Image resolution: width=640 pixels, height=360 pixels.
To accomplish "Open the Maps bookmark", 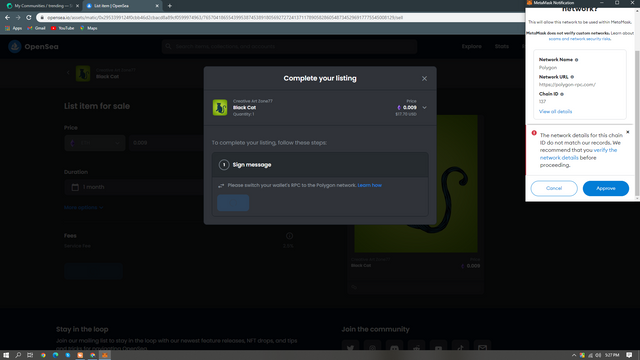I will point(89,28).
